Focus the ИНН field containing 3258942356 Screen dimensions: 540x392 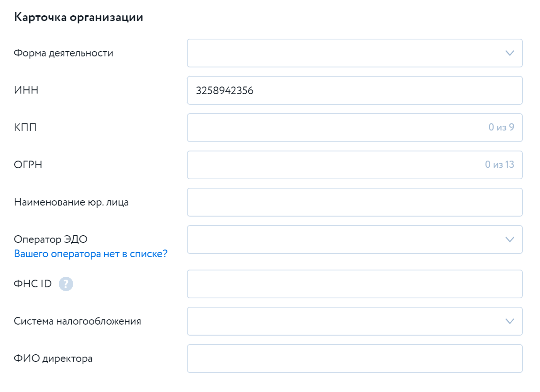pos(354,90)
